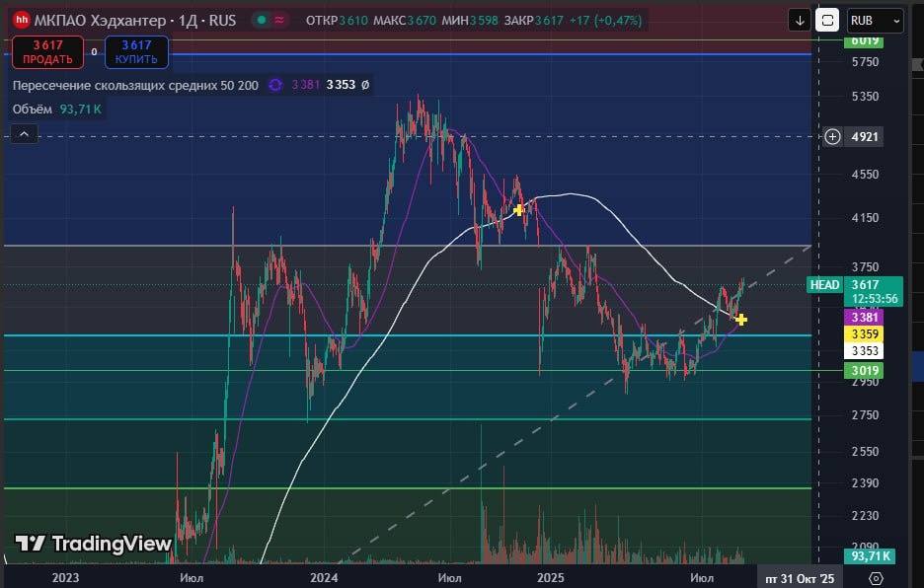This screenshot has height=588, width=924.
Task: Click the 0 quantity between sell and buy
Action: (x=95, y=52)
